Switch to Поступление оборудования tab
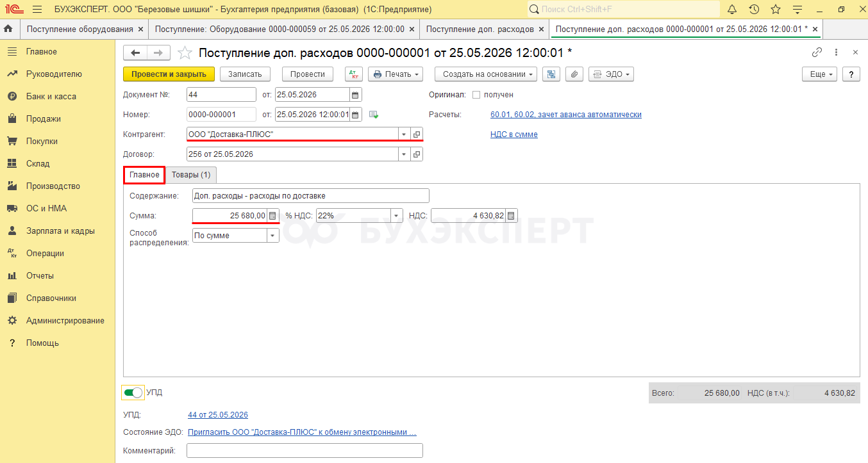Viewport: 868px width, 463px height. click(80, 29)
